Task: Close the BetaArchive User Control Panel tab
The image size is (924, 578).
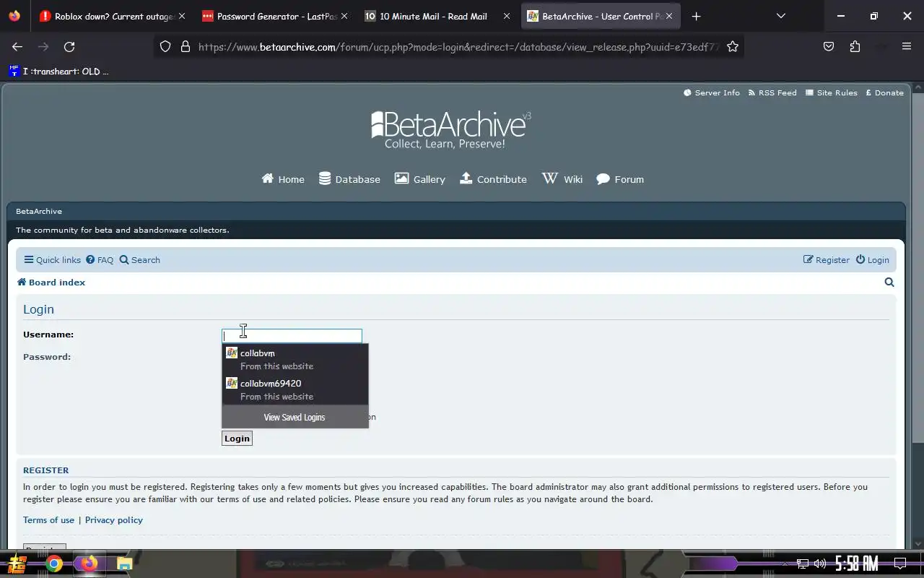Action: click(x=669, y=16)
